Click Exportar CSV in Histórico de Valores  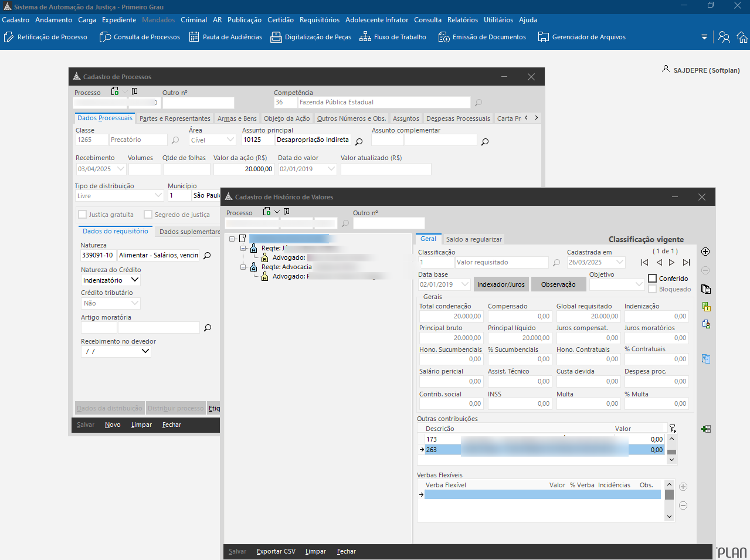click(276, 551)
